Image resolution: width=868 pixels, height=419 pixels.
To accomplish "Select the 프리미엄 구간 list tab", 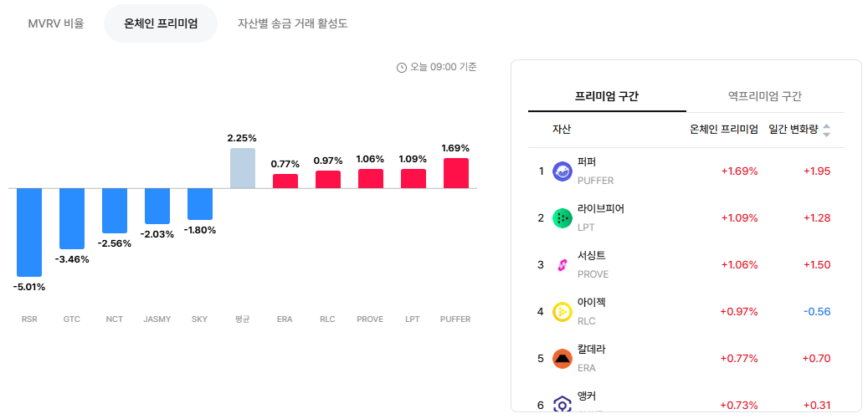I will pyautogui.click(x=607, y=96).
